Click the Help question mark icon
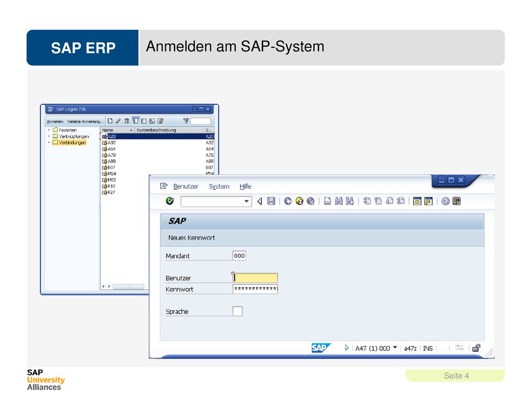Image resolution: width=532 pixels, height=399 pixels. [445, 201]
